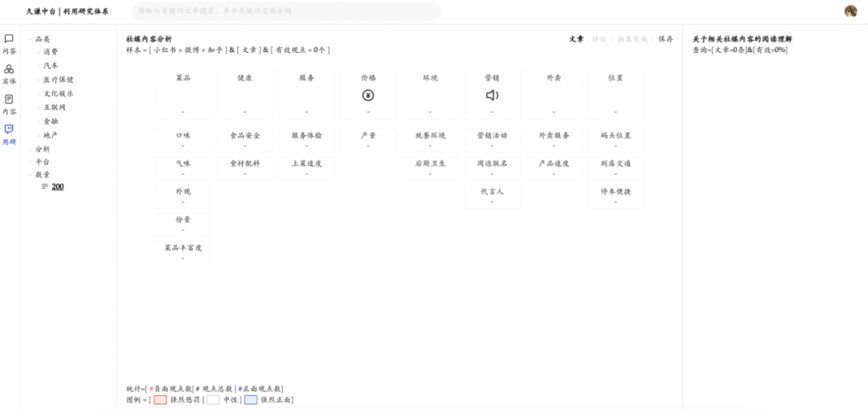This screenshot has width=868, height=409.
Task: Click the 社媒内容分析 heading
Action: [x=149, y=39]
